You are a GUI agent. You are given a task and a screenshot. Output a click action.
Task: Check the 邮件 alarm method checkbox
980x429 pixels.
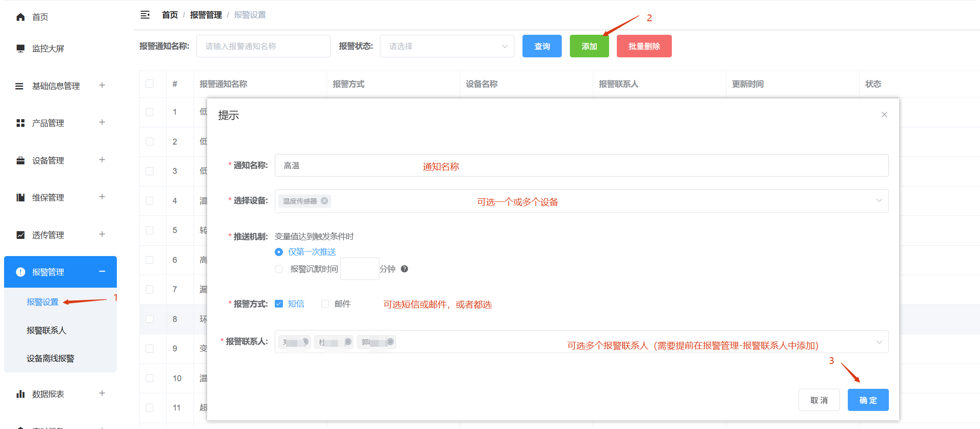point(325,304)
